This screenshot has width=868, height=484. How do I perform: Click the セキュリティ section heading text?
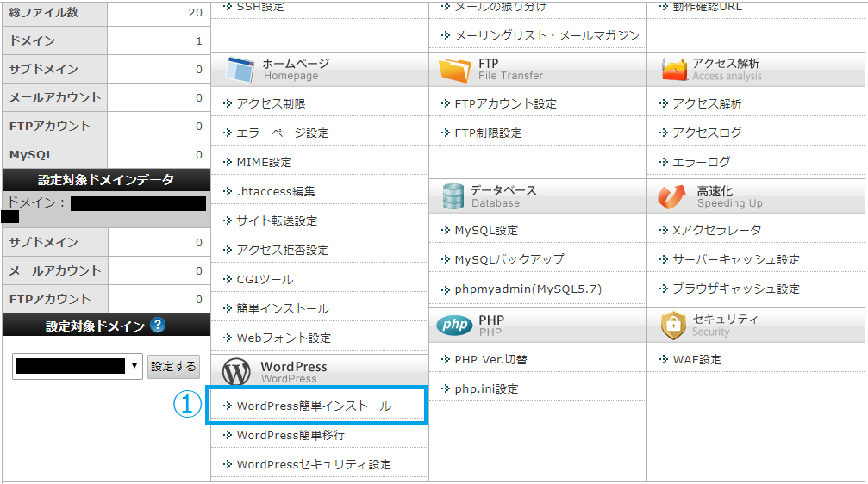[725, 320]
